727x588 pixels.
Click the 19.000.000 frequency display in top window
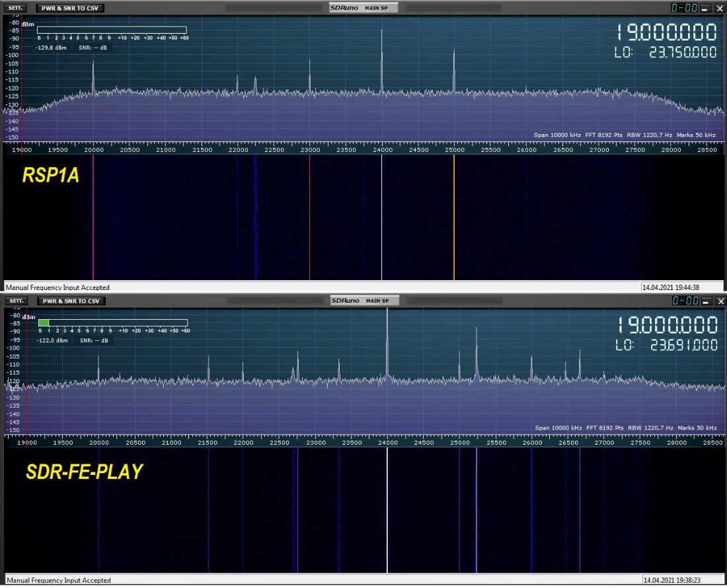point(667,32)
